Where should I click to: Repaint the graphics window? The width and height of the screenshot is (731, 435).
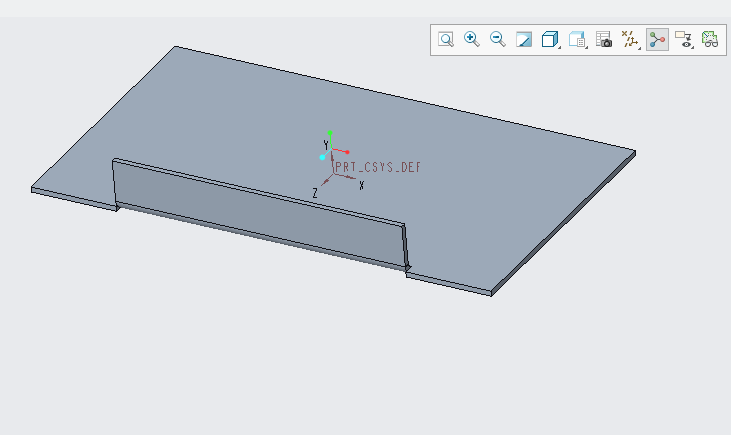[524, 40]
